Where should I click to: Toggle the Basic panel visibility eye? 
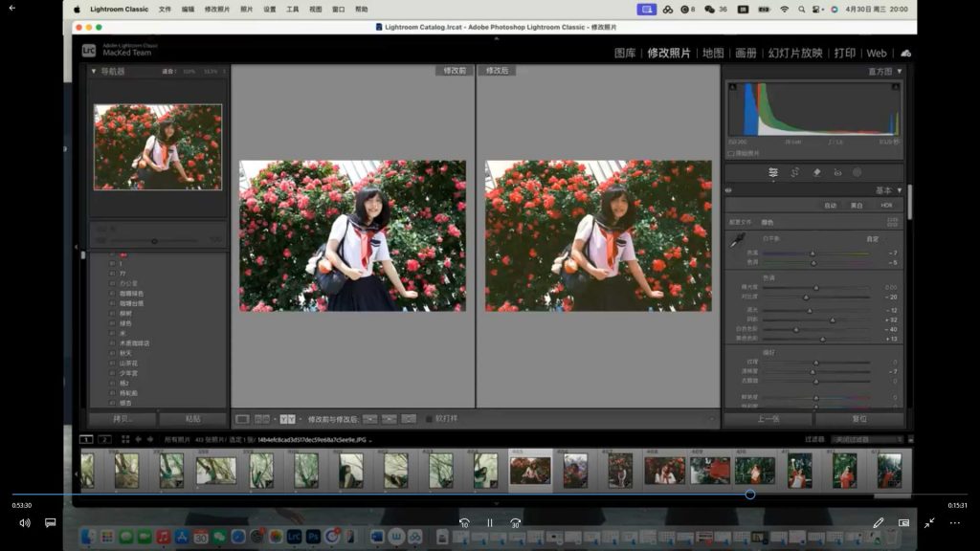click(728, 190)
